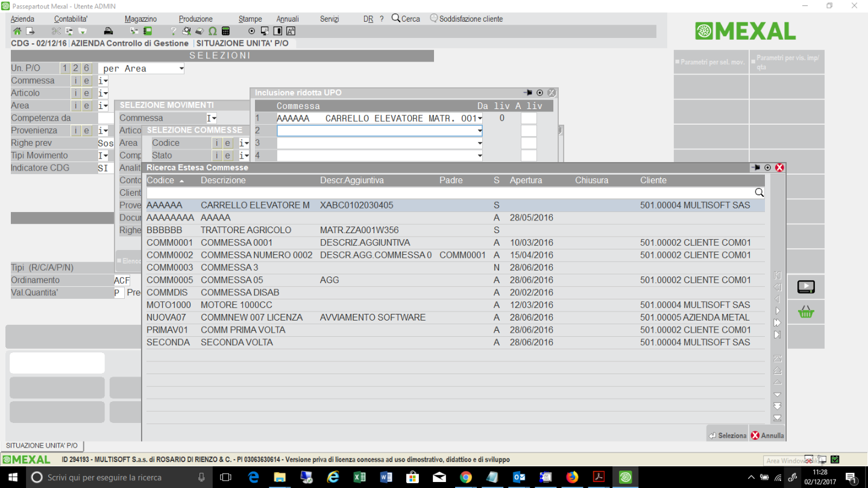Click the scissors icon in toolbar
Screen dimensions: 868x488
[x=56, y=31]
